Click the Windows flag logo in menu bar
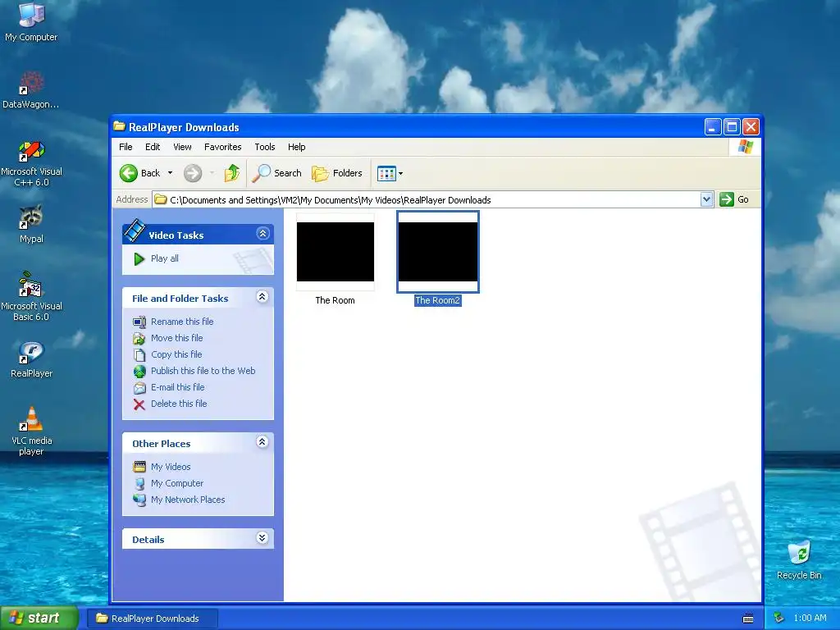840x630 pixels. [745, 147]
